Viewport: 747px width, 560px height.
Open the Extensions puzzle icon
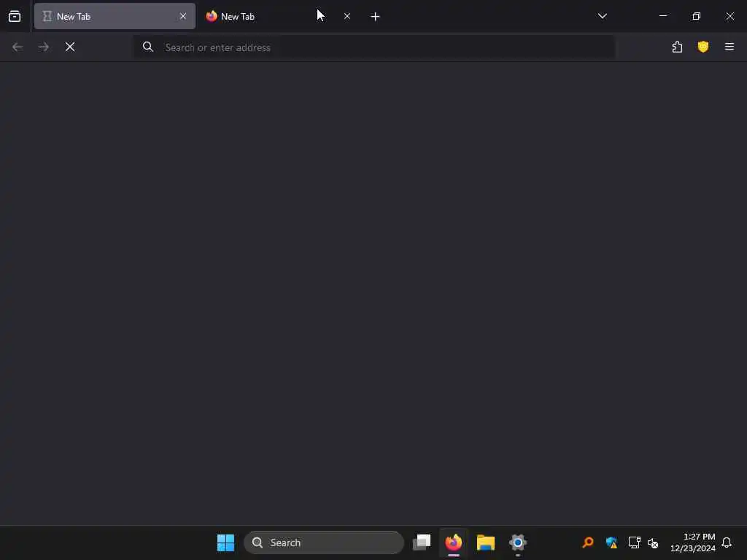coord(677,47)
